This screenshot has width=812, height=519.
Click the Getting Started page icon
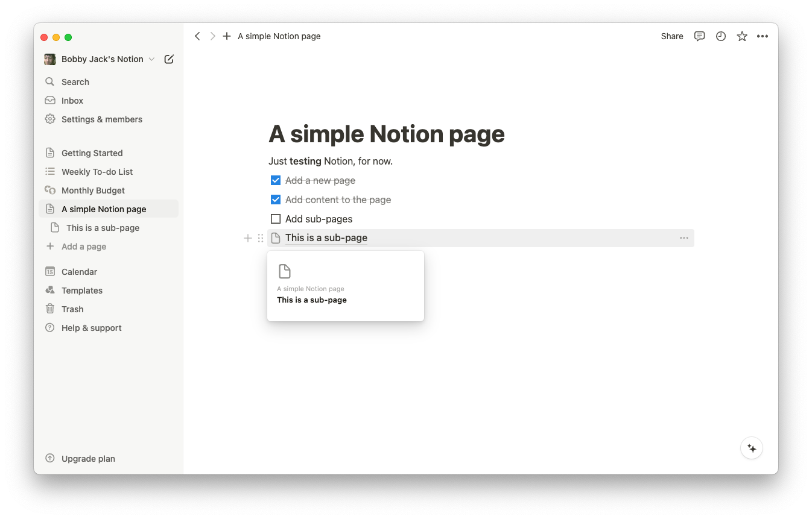(50, 153)
